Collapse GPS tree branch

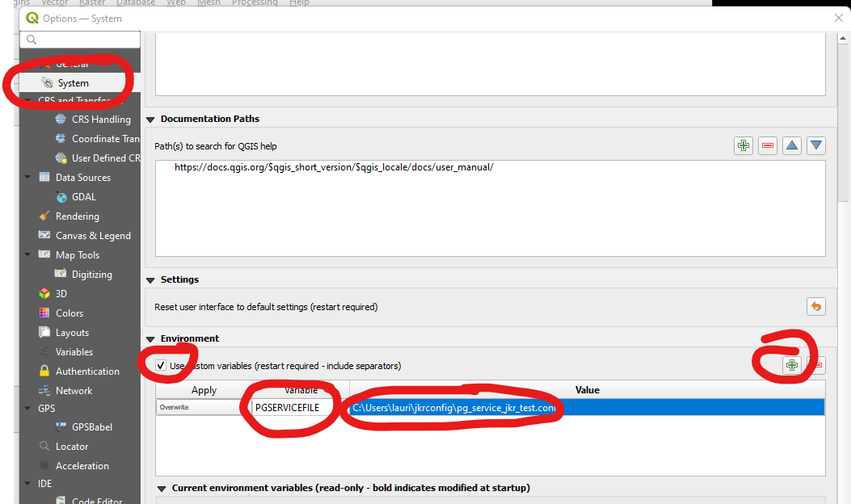coord(27,408)
